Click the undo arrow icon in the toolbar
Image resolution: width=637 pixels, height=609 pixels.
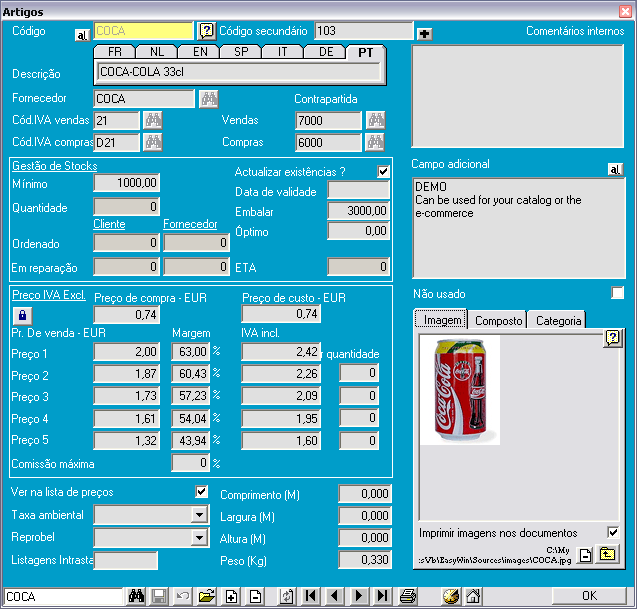183,596
